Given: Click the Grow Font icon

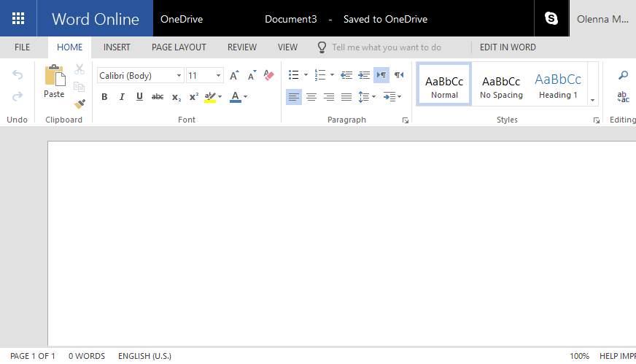Looking at the screenshot, I should pos(234,75).
